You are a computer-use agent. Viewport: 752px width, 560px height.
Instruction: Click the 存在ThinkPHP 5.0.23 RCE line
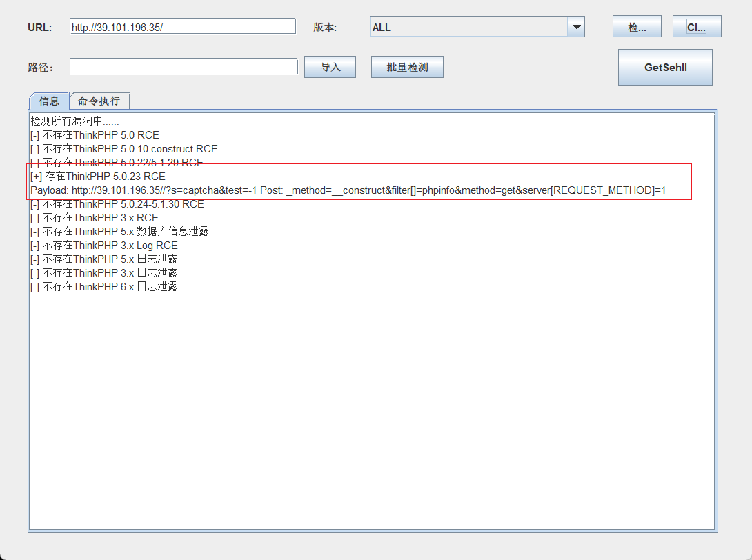click(98, 177)
